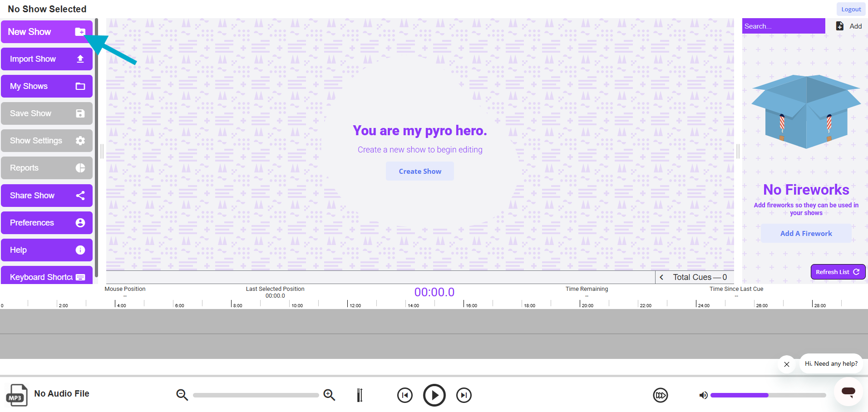Refresh the fireworks list

click(838, 272)
